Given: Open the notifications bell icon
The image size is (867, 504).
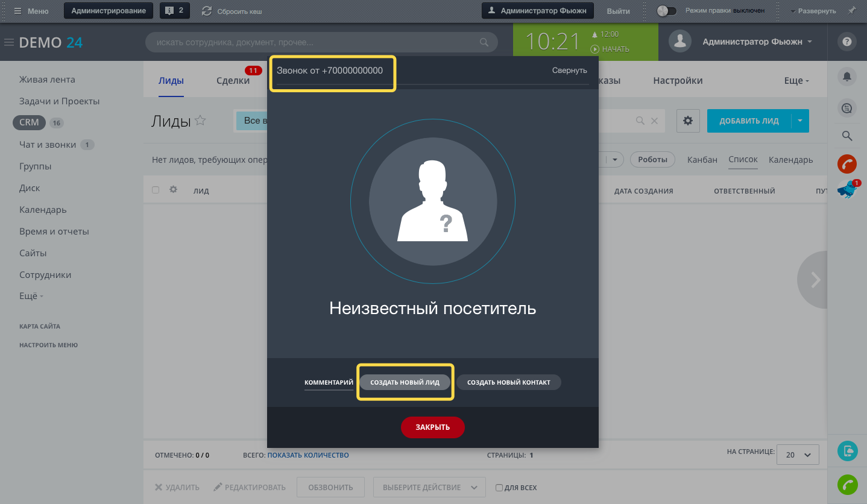Looking at the screenshot, I should (x=847, y=77).
